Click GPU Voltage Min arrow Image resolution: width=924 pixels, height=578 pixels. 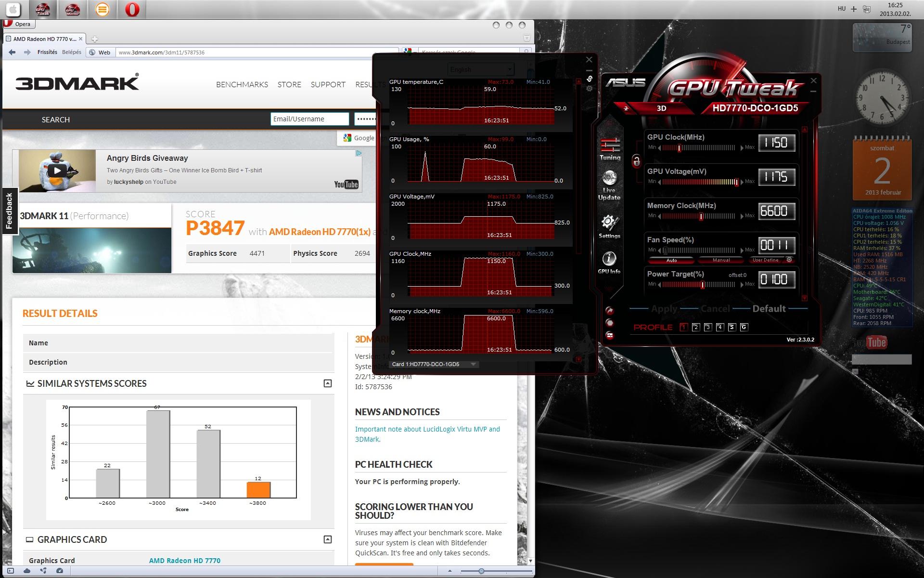click(659, 182)
